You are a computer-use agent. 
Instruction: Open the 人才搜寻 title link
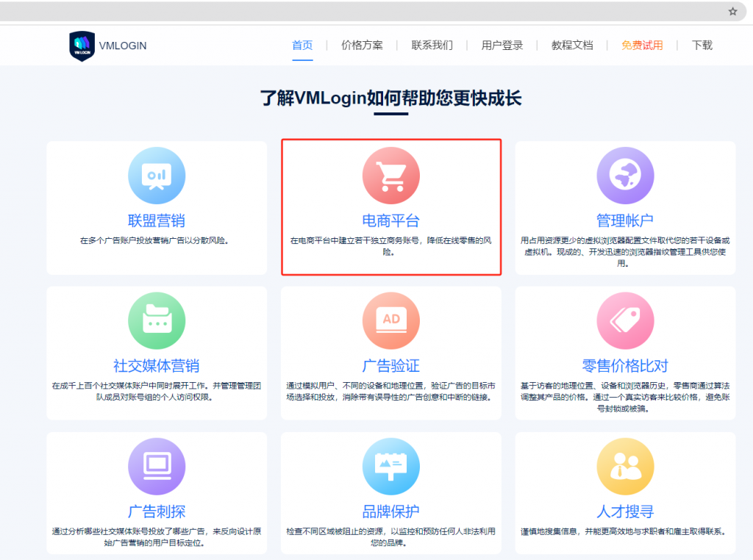pos(625,511)
